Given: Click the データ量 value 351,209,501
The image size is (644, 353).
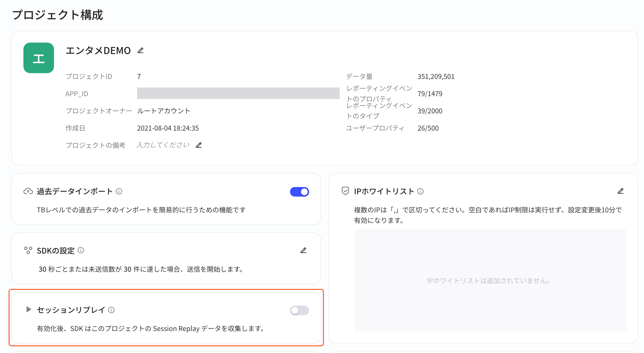Looking at the screenshot, I should (x=436, y=76).
